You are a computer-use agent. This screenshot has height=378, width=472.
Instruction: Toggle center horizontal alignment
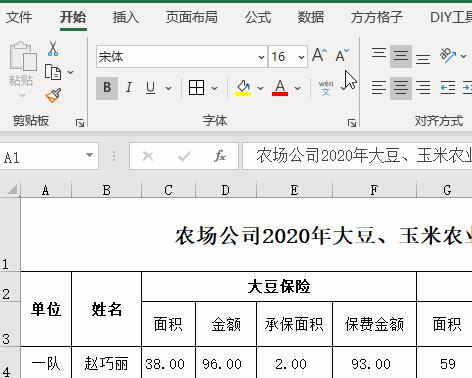pyautogui.click(x=401, y=88)
